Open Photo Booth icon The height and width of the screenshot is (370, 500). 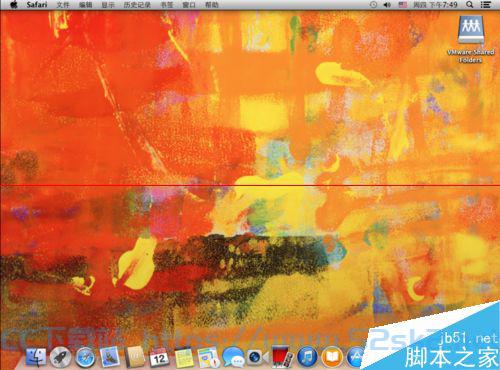click(x=282, y=357)
